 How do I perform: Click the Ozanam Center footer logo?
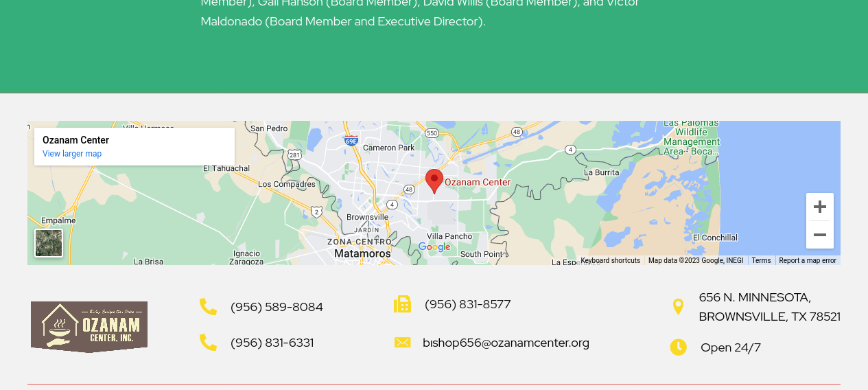click(x=89, y=327)
